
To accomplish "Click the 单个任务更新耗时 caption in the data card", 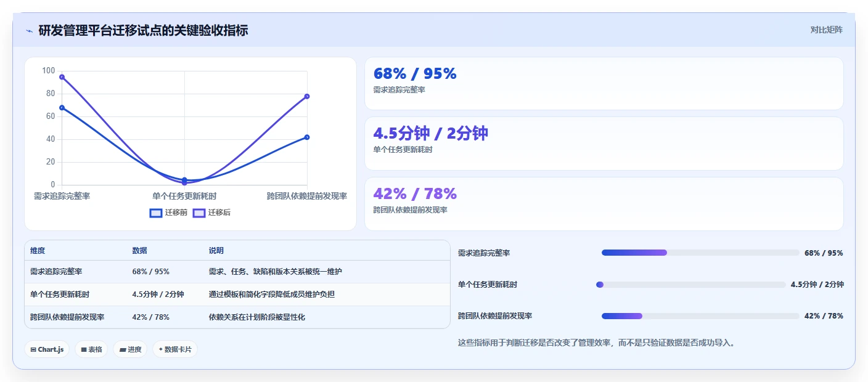I will pyautogui.click(x=403, y=150).
